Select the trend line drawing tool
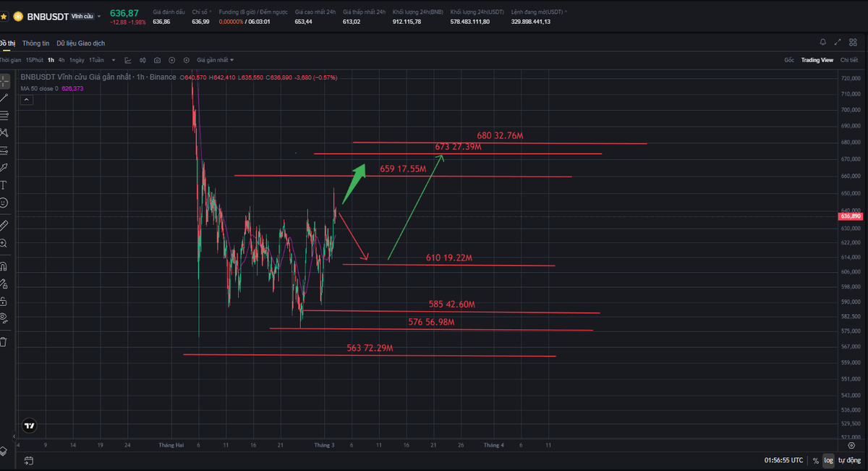This screenshot has width=868, height=471. pos(4,97)
